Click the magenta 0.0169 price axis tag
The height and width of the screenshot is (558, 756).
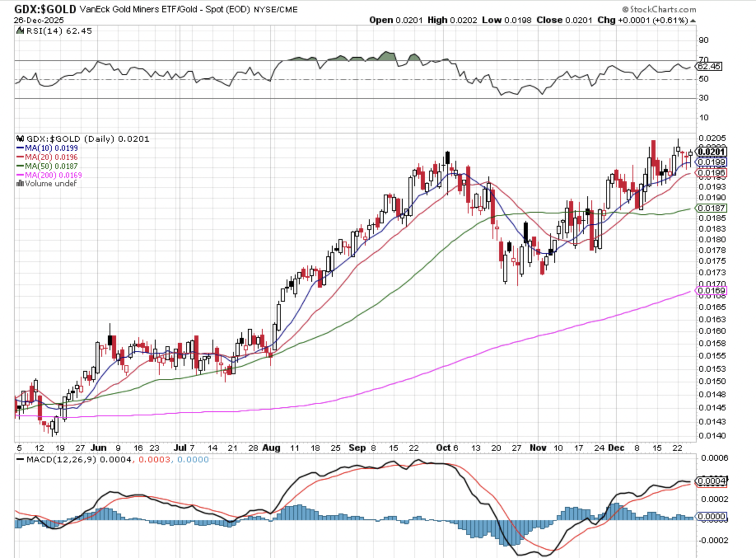712,291
